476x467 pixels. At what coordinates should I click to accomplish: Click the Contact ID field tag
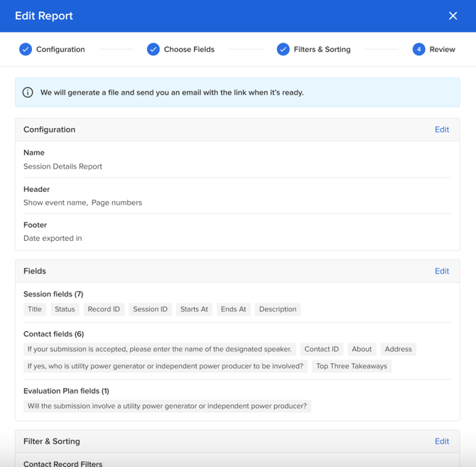321,349
